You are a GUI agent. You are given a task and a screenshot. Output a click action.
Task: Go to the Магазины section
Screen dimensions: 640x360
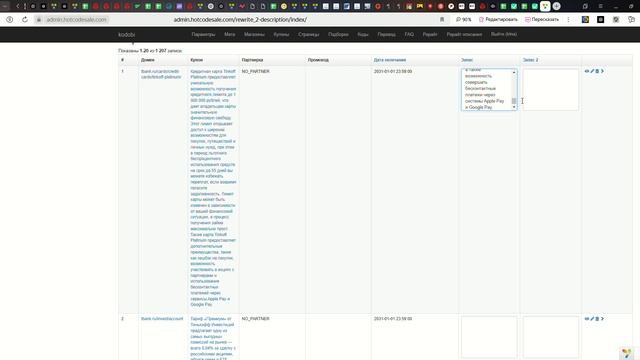click(254, 35)
